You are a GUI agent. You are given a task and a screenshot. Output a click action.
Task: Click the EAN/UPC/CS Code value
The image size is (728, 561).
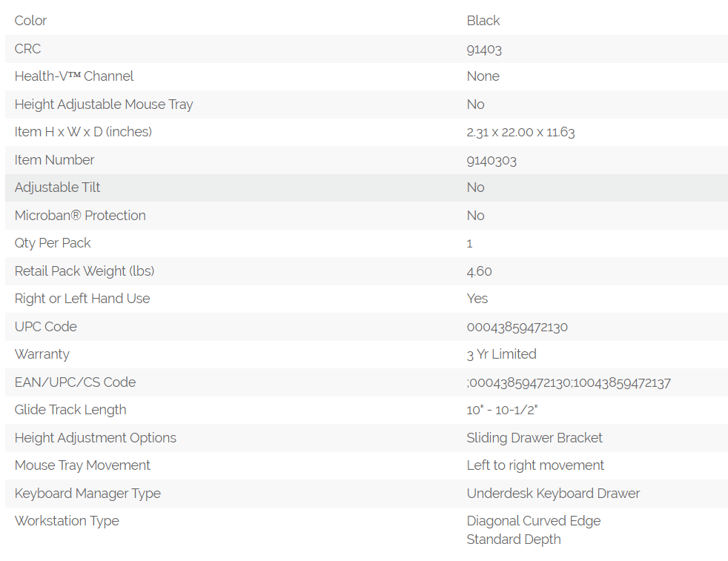pyautogui.click(x=569, y=382)
